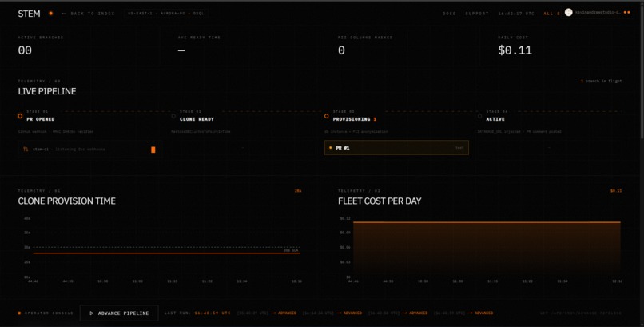Click the pull-request icon in stem-ci row
This screenshot has width=644, height=327.
26,150
